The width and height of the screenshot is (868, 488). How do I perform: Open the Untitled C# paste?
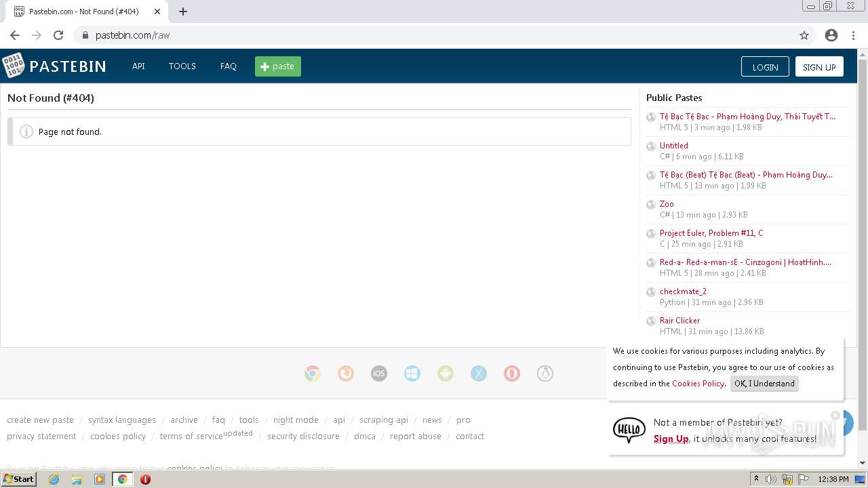tap(674, 146)
